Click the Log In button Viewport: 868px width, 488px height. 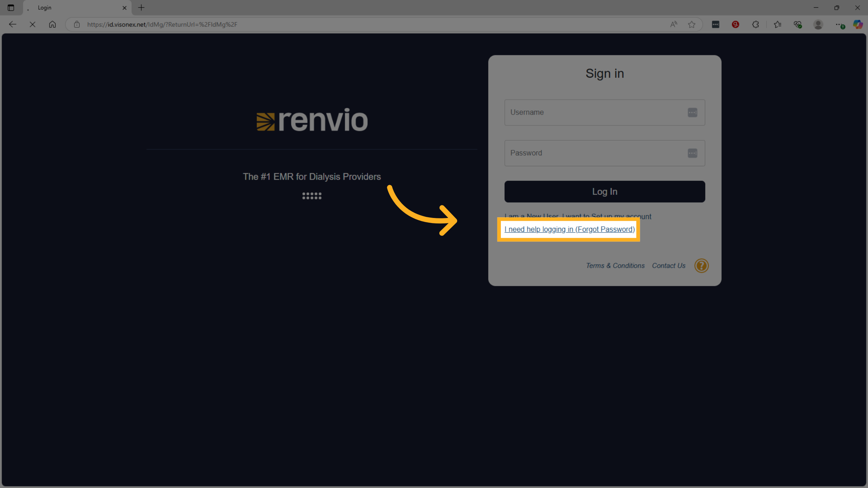604,192
